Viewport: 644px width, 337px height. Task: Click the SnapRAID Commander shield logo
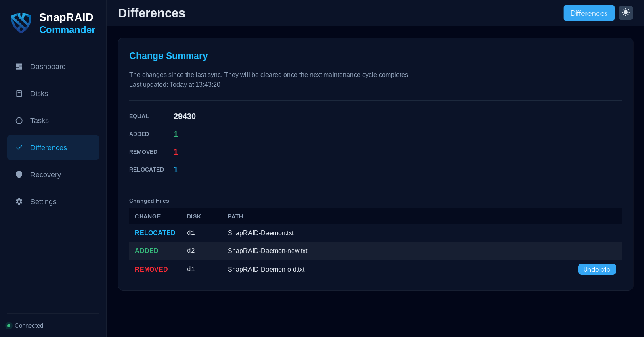[x=21, y=23]
